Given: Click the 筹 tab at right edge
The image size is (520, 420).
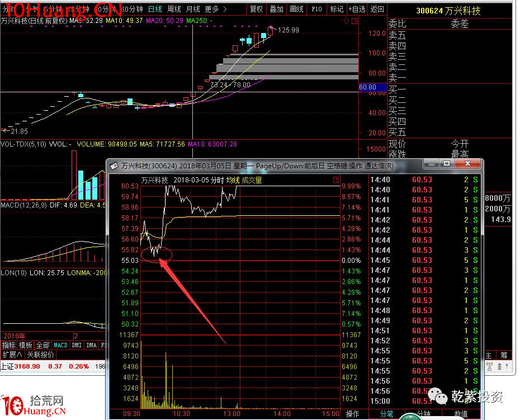Looking at the screenshot, I should coord(504,355).
